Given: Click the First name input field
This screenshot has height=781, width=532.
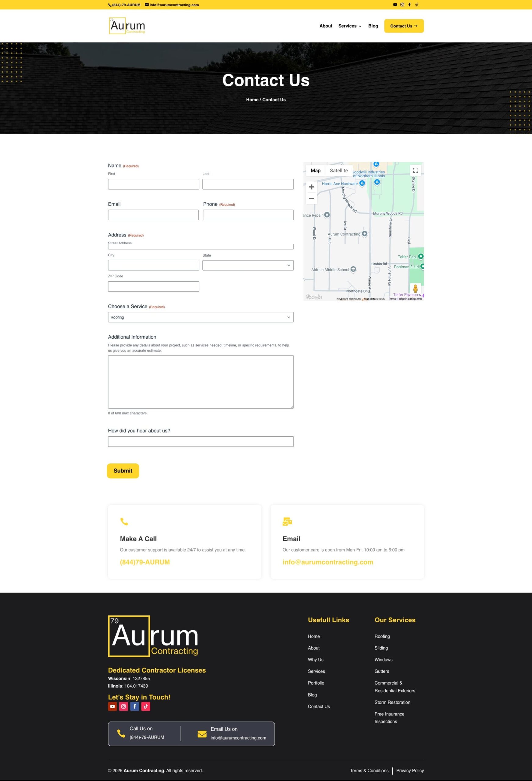Looking at the screenshot, I should pos(153,184).
